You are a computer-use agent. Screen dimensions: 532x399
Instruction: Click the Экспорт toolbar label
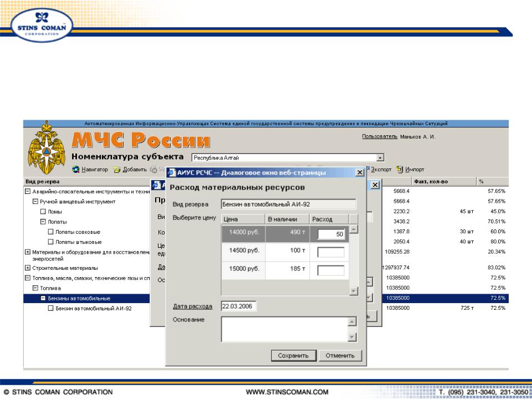pyautogui.click(x=381, y=170)
